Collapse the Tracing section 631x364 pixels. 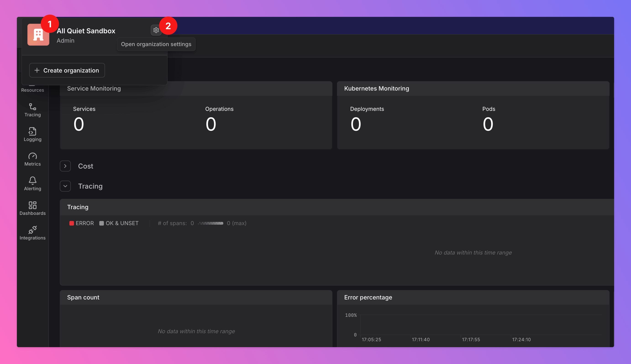point(65,186)
